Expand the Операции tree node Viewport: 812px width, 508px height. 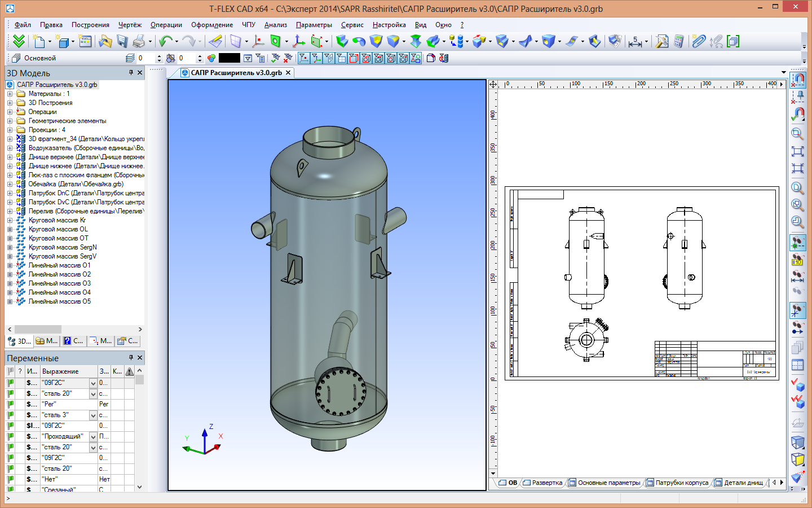pos(10,112)
